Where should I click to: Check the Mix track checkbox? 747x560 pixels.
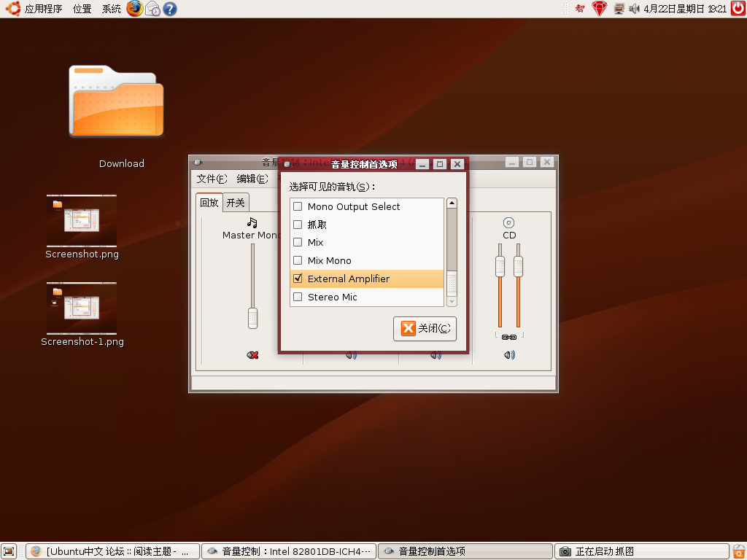coord(298,242)
